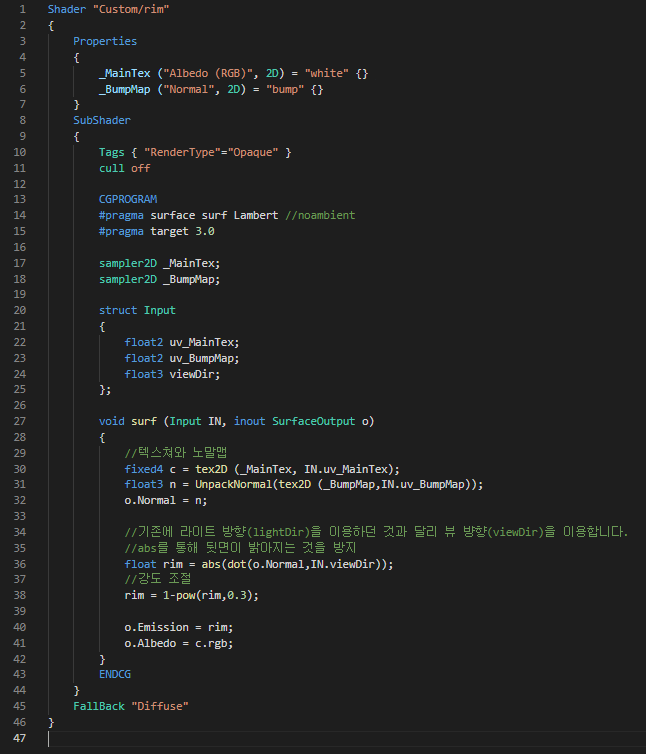The height and width of the screenshot is (754, 646).
Task: Click the inout keyword on line 27
Action: (250, 421)
